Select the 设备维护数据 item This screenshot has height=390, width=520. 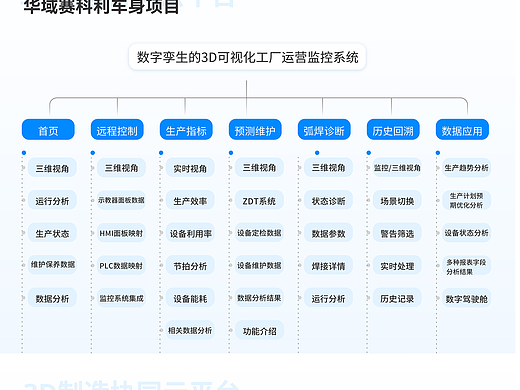(259, 265)
